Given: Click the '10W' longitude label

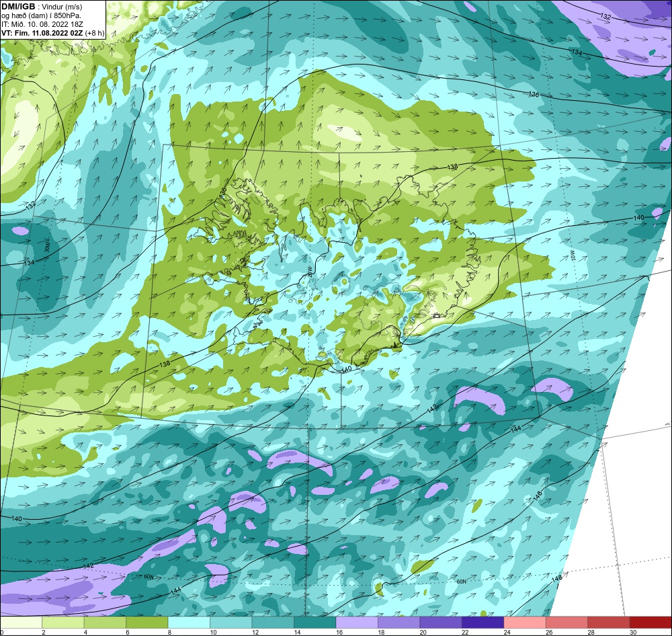Looking at the screenshot, I should (573, 255).
